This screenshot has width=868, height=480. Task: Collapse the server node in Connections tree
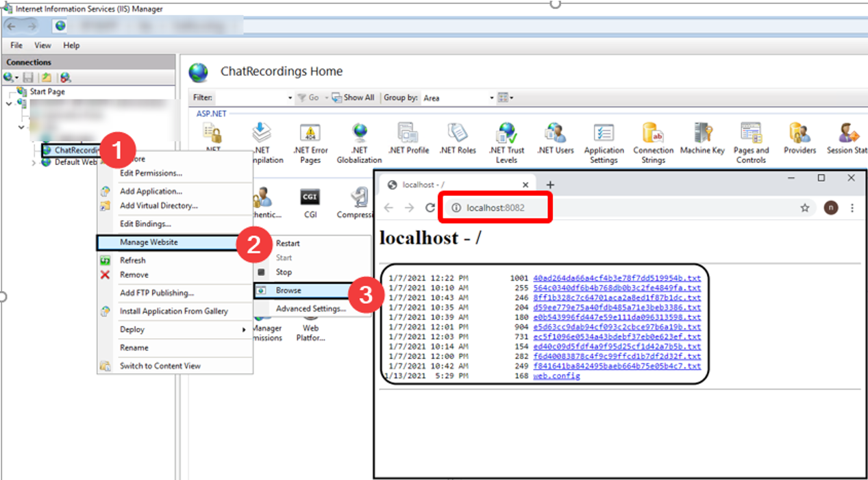(8, 103)
